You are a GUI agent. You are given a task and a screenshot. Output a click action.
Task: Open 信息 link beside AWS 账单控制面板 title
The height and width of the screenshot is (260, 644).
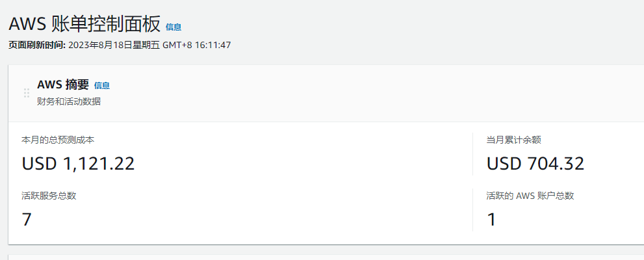coord(174,27)
